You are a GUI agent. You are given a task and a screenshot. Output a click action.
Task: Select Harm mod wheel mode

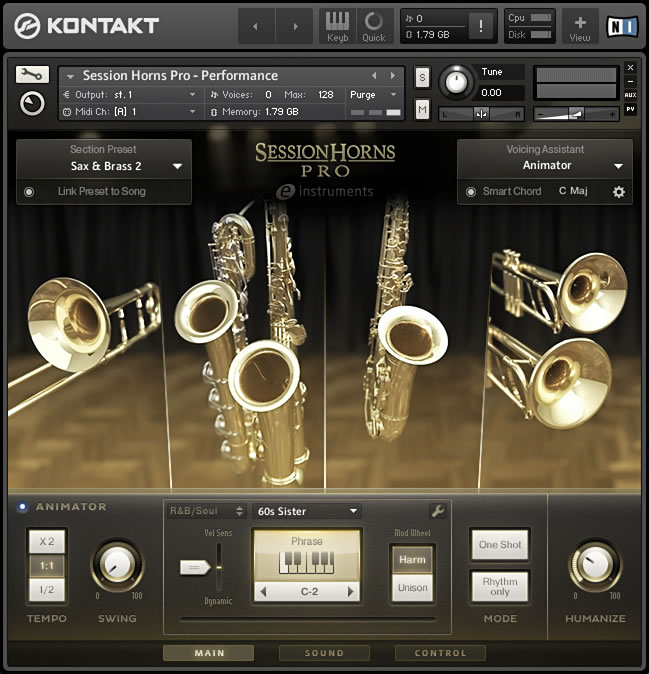point(412,560)
